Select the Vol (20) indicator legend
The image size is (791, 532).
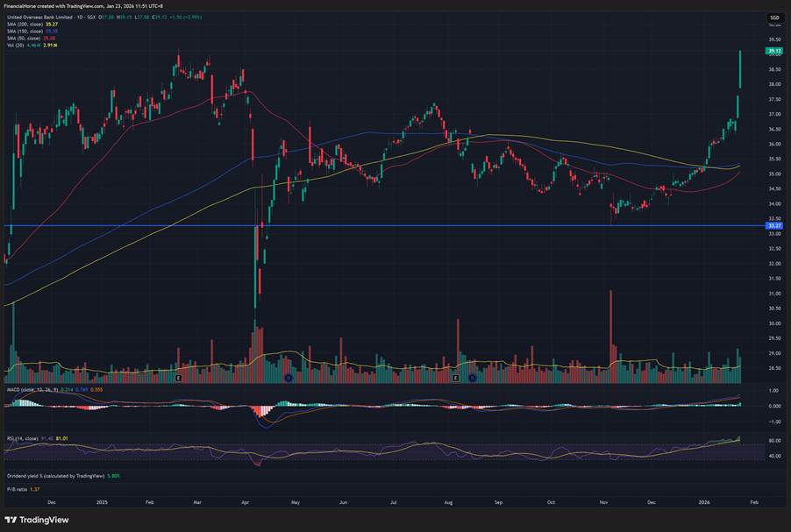click(x=16, y=46)
